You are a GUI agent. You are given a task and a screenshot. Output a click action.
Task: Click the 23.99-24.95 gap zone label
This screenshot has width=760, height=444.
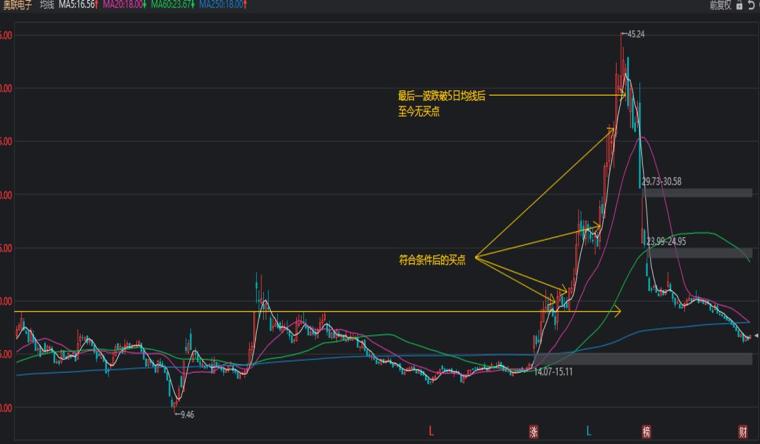tap(666, 241)
